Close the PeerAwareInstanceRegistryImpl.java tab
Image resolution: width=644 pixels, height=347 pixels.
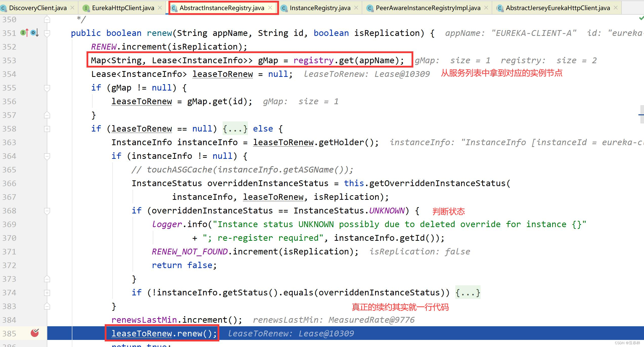486,8
